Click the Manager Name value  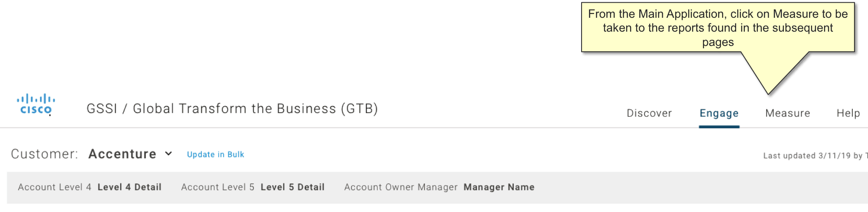[x=499, y=187]
